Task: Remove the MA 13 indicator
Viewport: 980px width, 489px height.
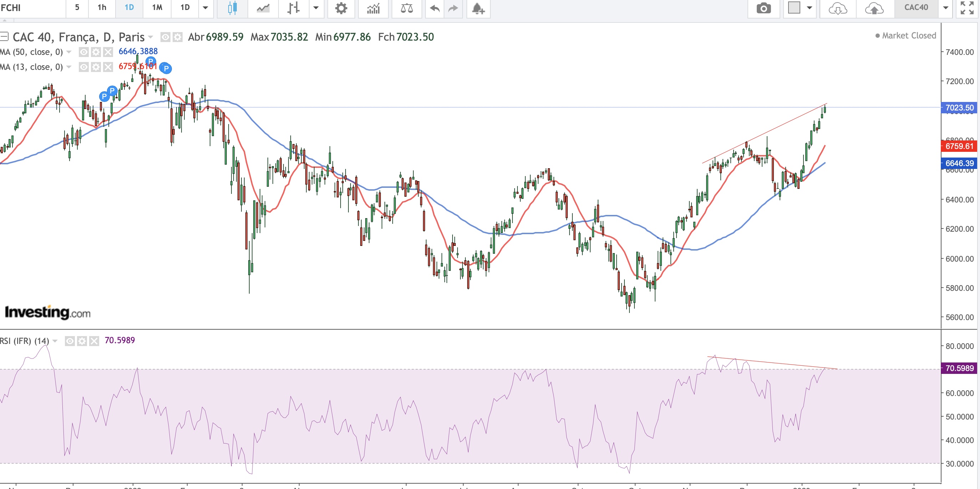Action: tap(108, 67)
